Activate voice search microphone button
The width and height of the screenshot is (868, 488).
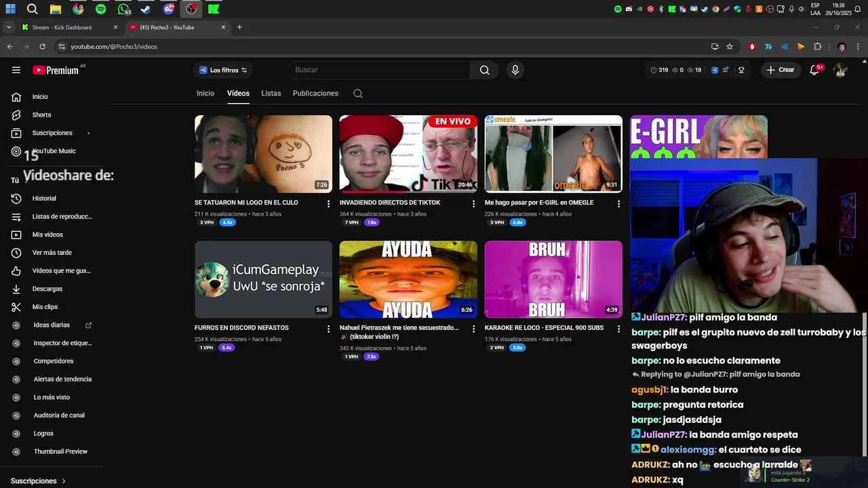[x=515, y=70]
